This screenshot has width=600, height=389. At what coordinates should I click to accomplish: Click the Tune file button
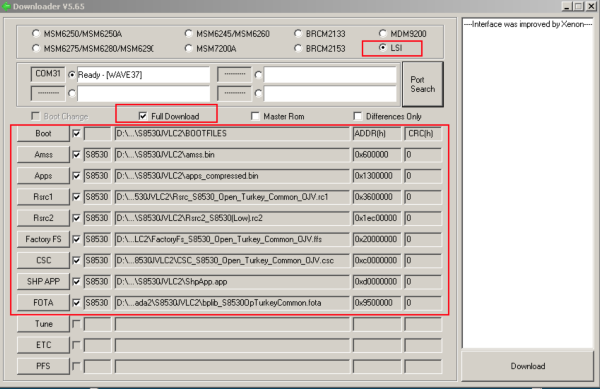point(43,324)
